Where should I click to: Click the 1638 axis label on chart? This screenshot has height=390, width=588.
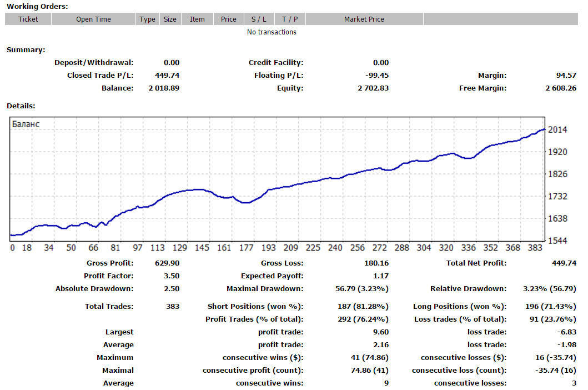(x=557, y=218)
